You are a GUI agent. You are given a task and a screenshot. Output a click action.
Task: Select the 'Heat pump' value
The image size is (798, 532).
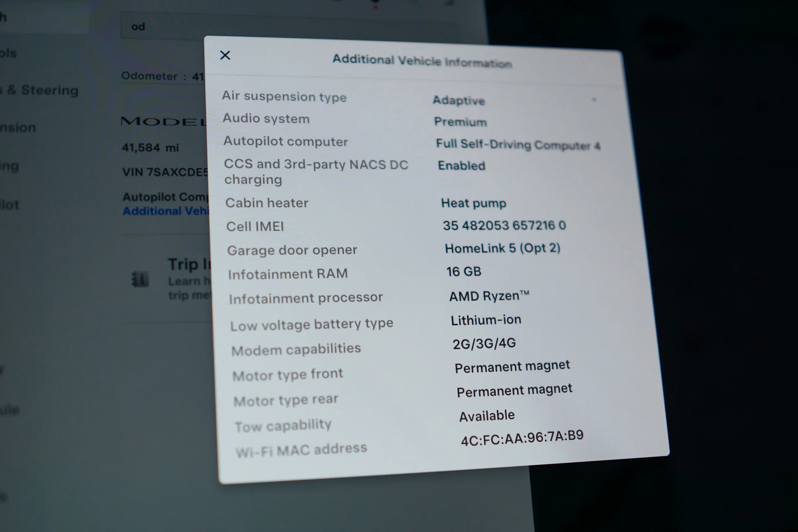coord(474,203)
